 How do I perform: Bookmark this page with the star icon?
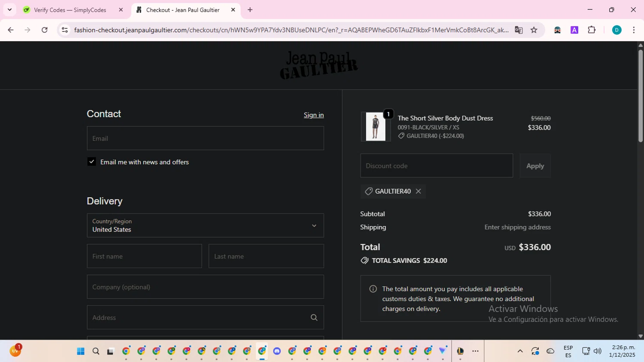[x=534, y=30]
